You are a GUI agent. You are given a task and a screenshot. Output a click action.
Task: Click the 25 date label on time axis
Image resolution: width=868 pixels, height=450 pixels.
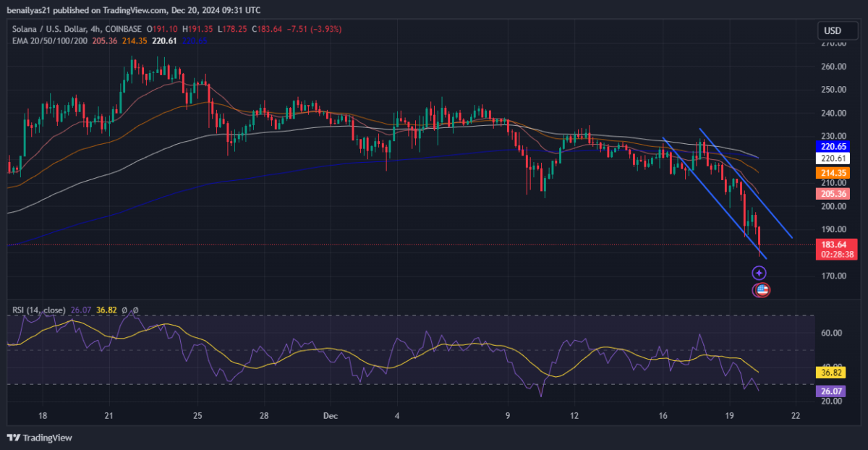198,416
